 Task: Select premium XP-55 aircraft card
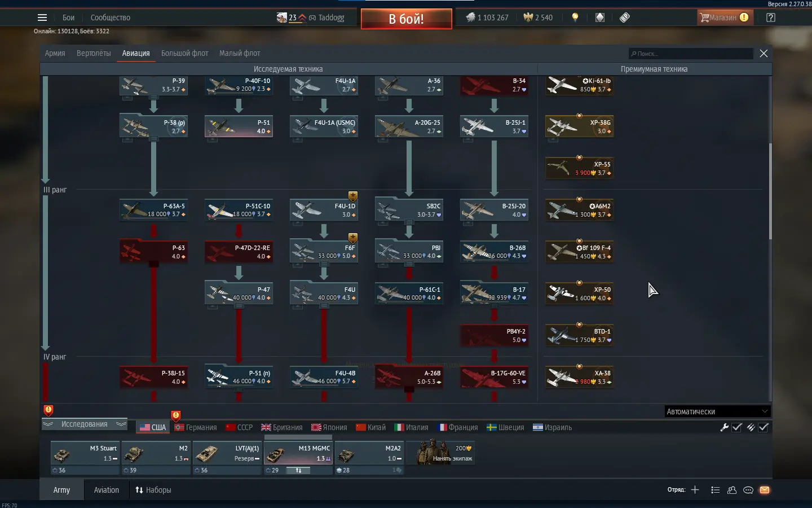coord(579,169)
